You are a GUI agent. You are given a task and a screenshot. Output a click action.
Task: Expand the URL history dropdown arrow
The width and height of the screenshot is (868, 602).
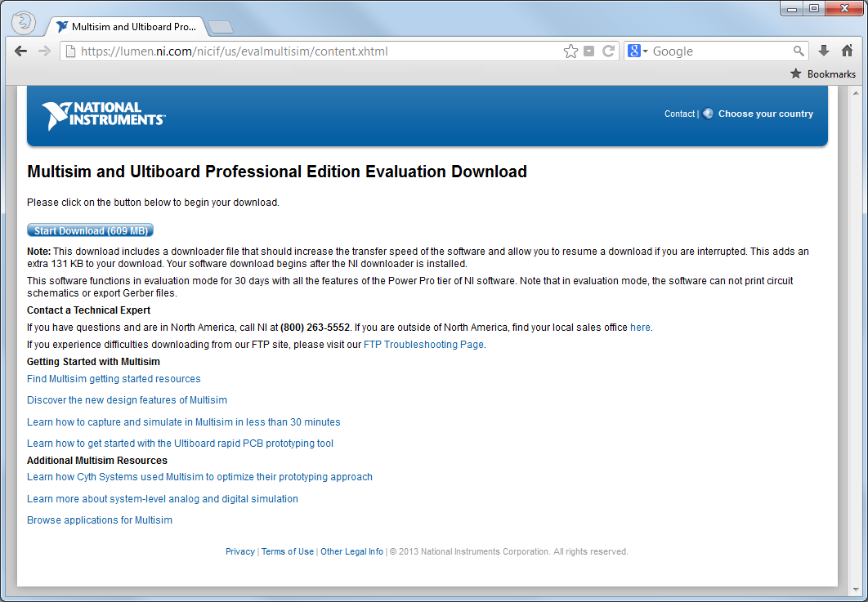pyautogui.click(x=589, y=51)
